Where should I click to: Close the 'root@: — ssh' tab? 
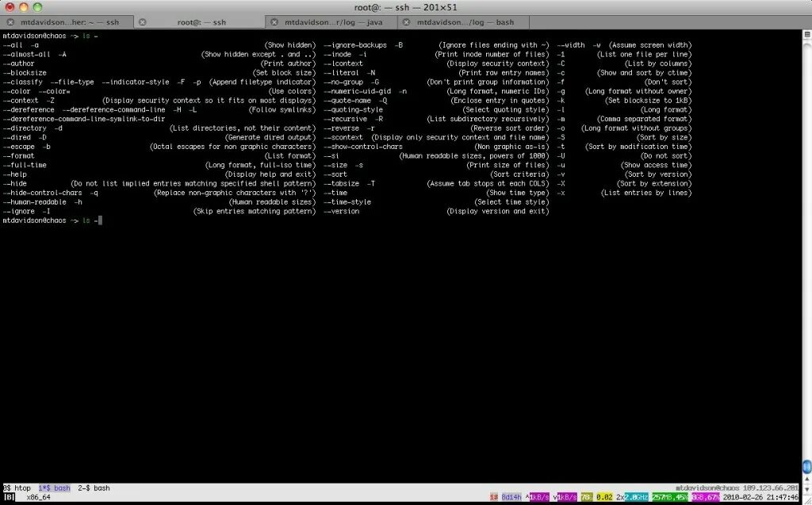pyautogui.click(x=143, y=22)
